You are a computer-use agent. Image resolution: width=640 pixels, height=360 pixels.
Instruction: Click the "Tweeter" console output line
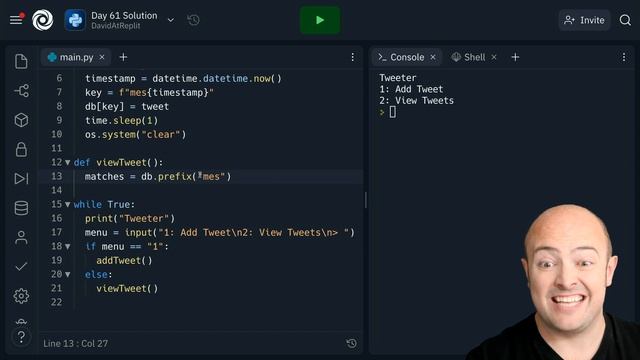coord(398,78)
